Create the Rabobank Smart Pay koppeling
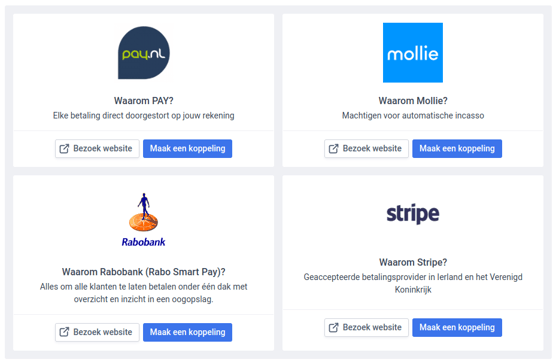 pos(188,332)
